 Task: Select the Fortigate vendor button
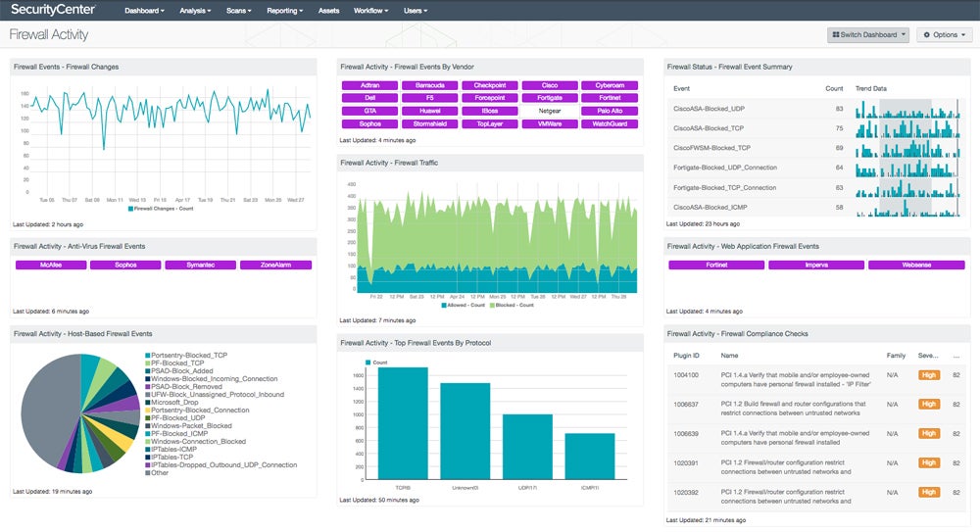[x=550, y=98]
